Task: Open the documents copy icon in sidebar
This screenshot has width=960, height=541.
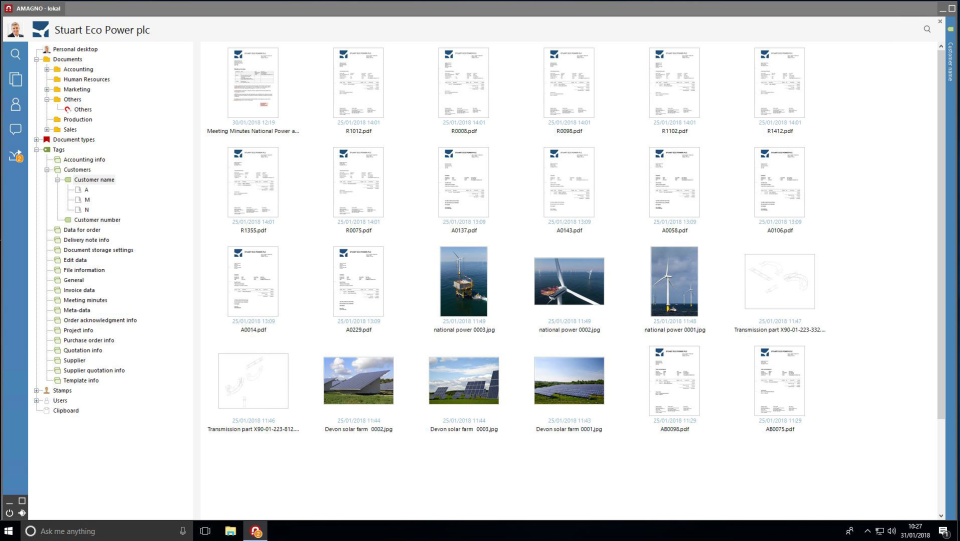Action: click(x=15, y=79)
